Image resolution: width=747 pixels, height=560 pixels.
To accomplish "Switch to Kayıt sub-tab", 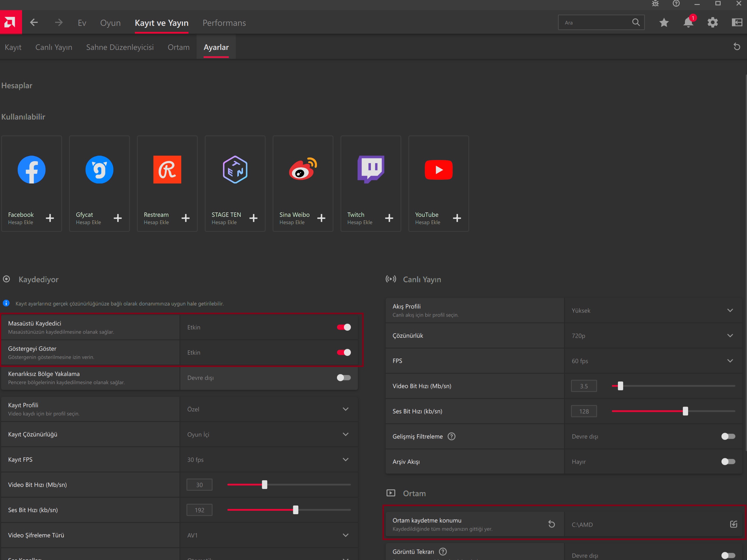I will 13,47.
